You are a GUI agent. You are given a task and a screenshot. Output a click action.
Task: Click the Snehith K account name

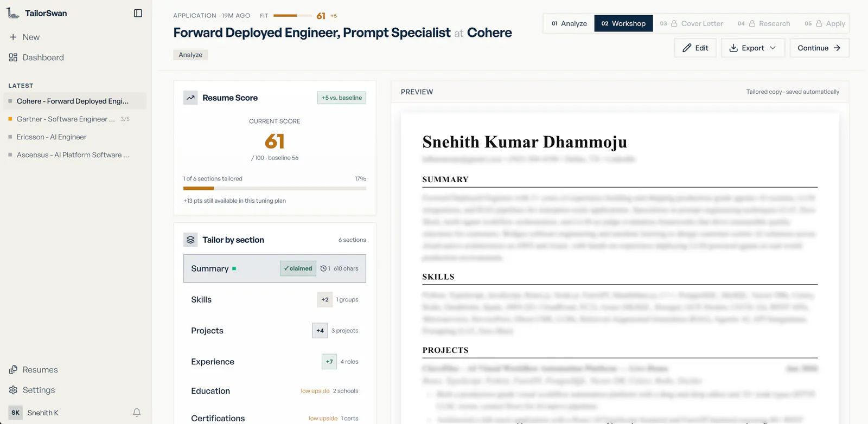coord(43,413)
